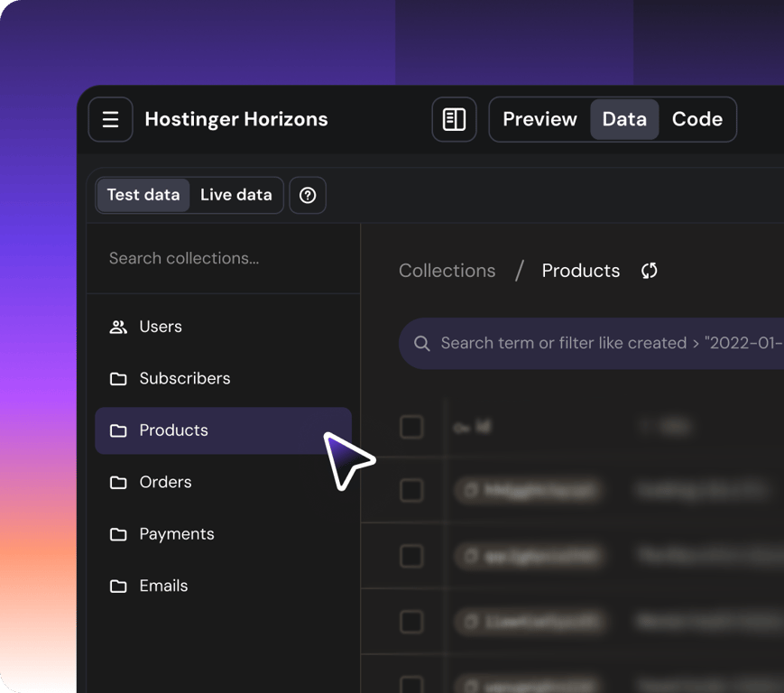Switch to the Code tab
Screen dimensions: 784x693
click(x=697, y=119)
